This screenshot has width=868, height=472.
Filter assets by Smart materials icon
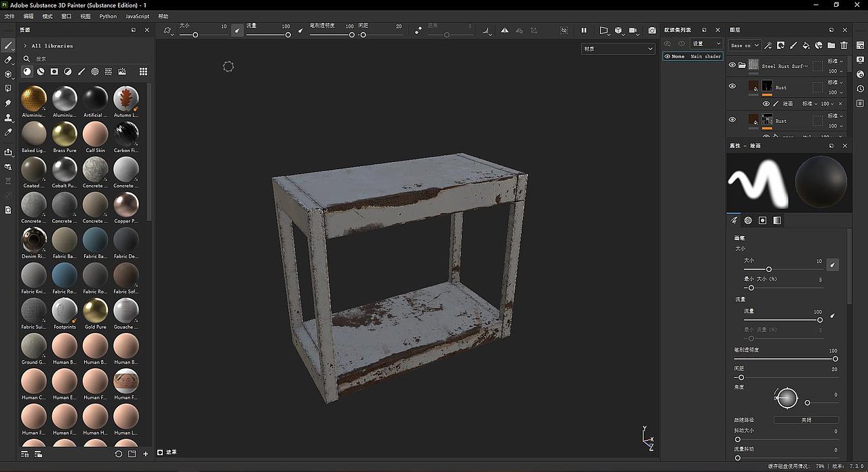coord(41,71)
